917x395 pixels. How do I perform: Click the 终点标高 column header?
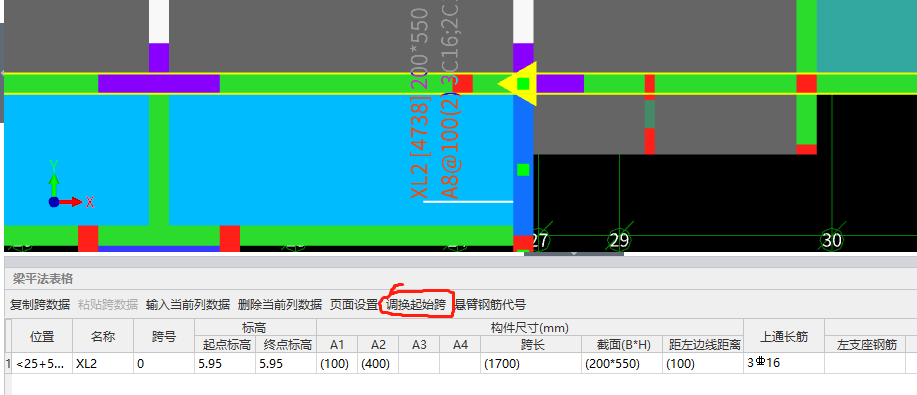286,345
